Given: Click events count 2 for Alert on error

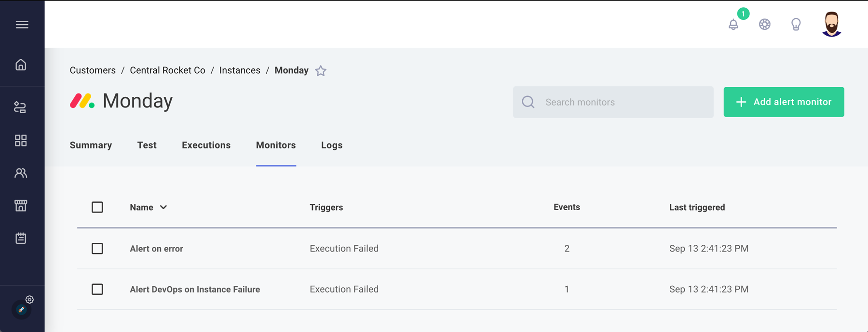Looking at the screenshot, I should click(x=567, y=249).
